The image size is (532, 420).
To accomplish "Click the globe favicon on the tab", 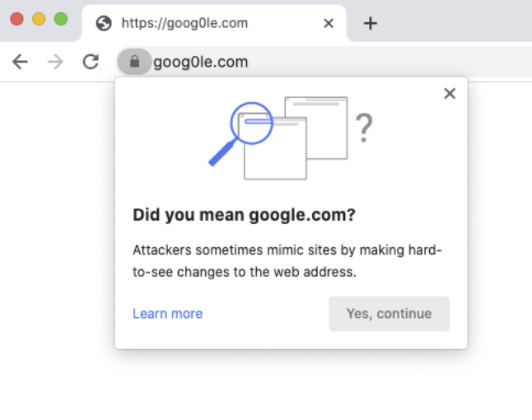I will click(x=104, y=23).
